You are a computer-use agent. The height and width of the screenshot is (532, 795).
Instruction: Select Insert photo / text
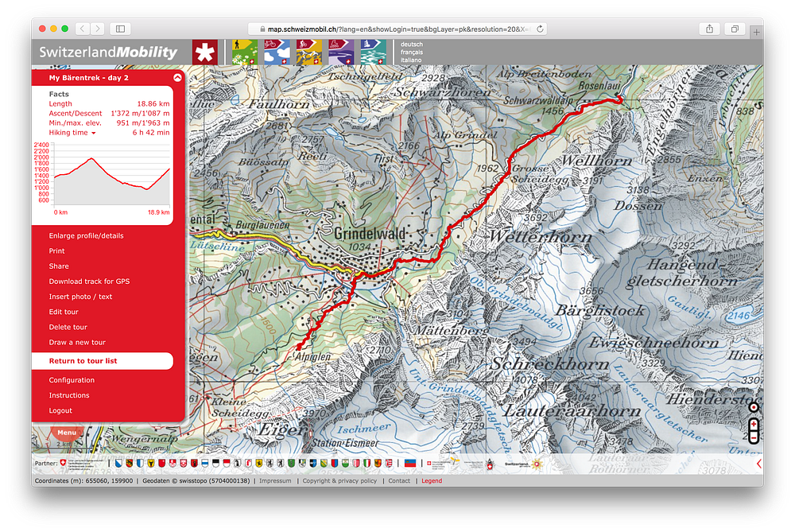point(80,297)
